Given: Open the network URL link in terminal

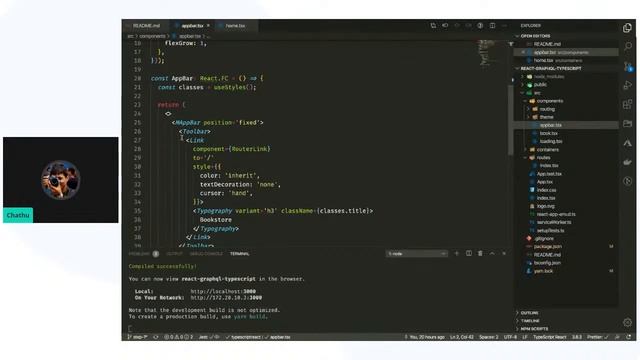Looking at the screenshot, I should click(226, 298).
